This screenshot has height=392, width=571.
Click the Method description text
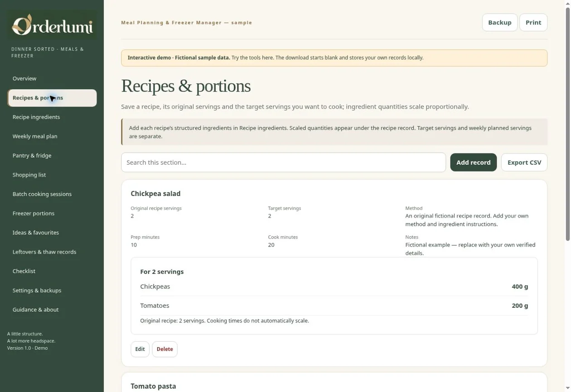[467, 220]
